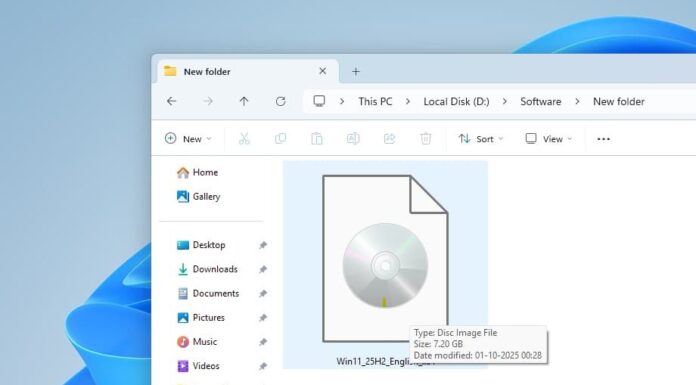Image resolution: width=696 pixels, height=385 pixels.
Task: Open Videos in the sidebar
Action: [x=198, y=366]
